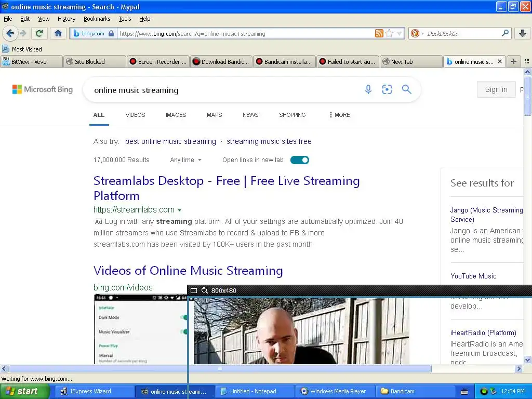Open the Bookmarks menu
The height and width of the screenshot is (399, 532).
coord(97,19)
